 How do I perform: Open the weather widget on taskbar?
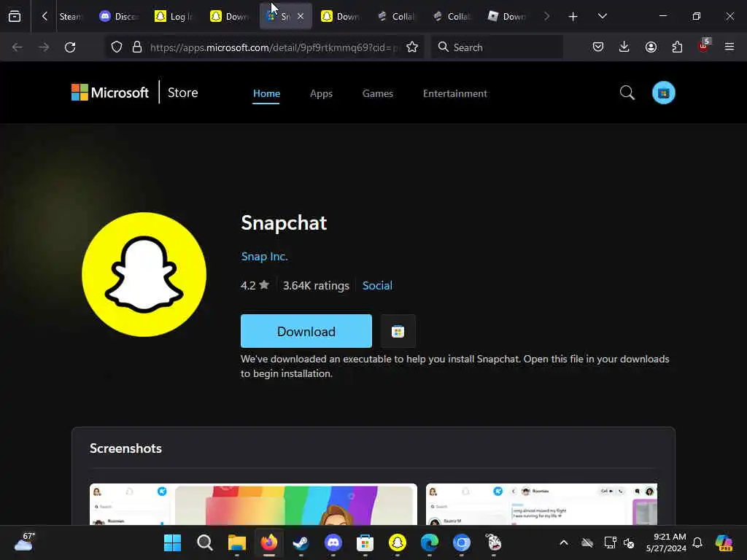[24, 542]
